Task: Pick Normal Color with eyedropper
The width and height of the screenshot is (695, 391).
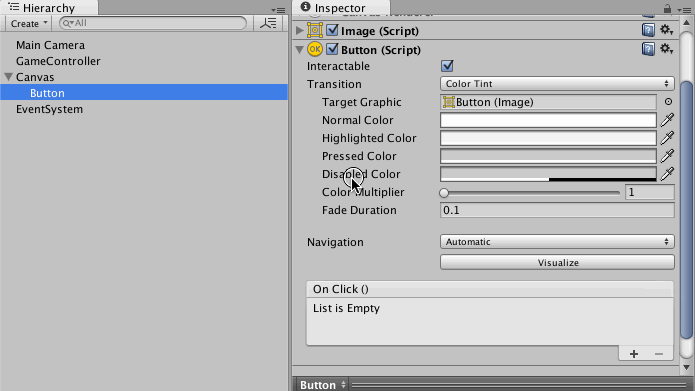Action: 667,120
